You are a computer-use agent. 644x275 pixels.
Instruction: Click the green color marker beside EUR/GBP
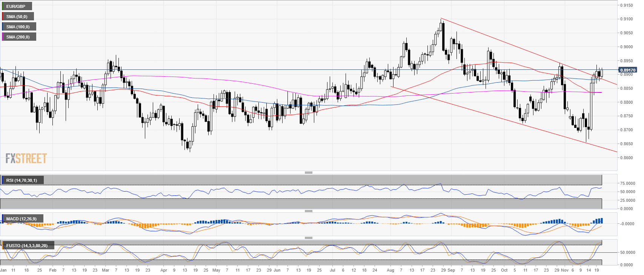click(3, 6)
